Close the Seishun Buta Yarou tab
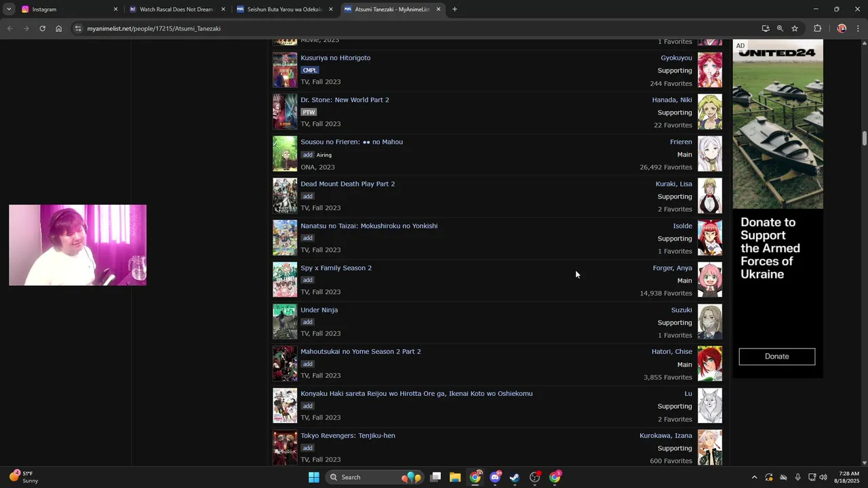Viewport: 868px width, 488px height. tap(331, 9)
